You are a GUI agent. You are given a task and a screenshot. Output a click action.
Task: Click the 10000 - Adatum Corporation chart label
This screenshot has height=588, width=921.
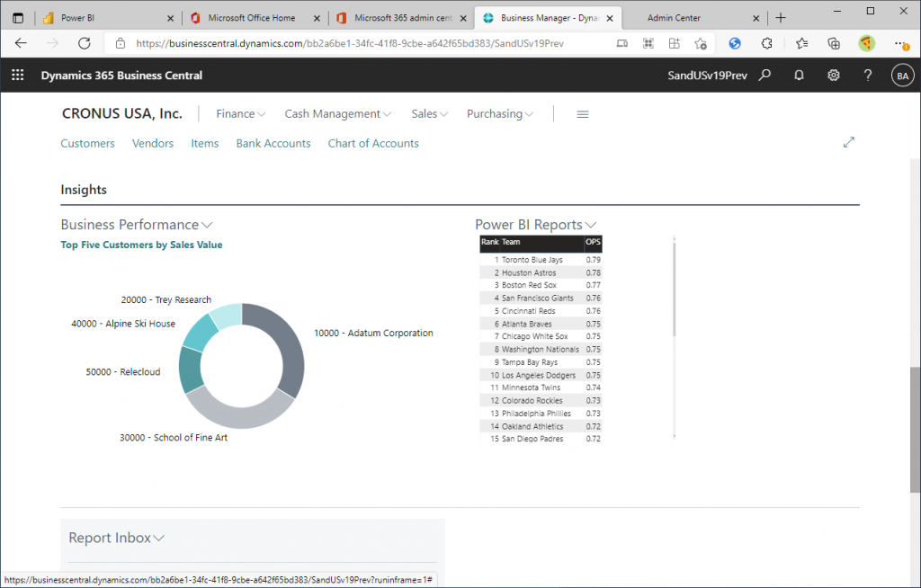(x=373, y=333)
